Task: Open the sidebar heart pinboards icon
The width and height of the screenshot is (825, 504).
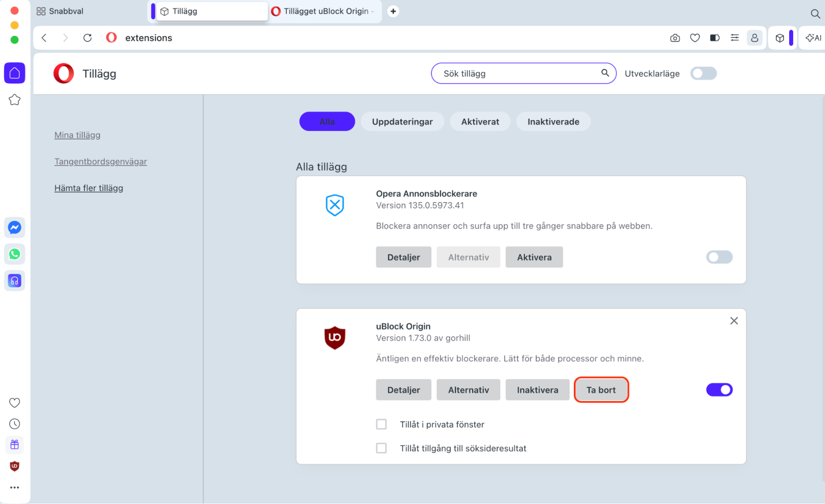Action: point(14,402)
